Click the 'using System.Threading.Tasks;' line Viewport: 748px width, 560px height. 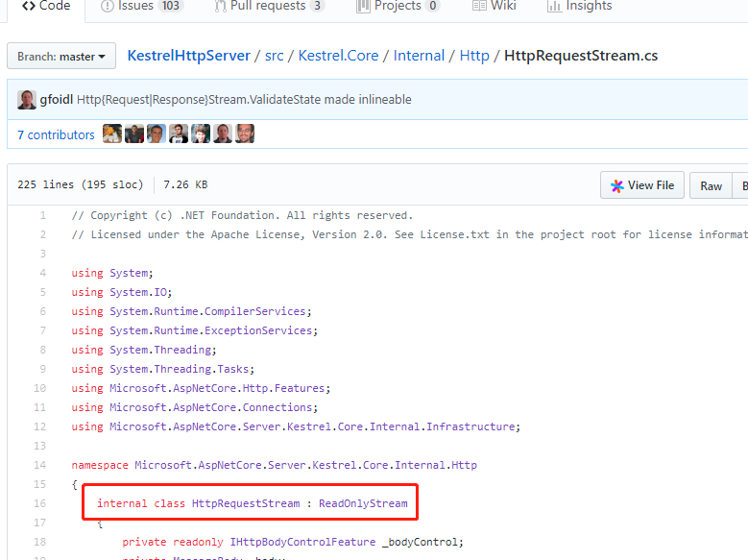click(x=163, y=369)
